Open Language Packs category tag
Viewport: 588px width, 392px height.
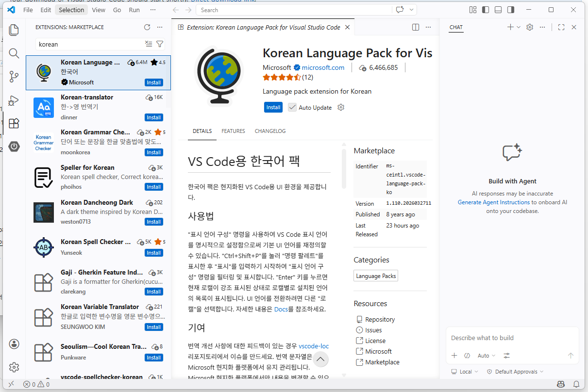tap(376, 276)
